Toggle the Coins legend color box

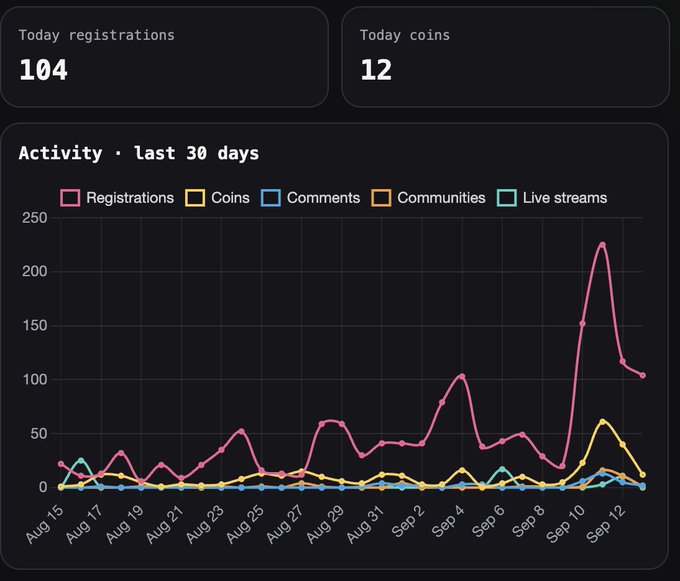[x=195, y=198]
